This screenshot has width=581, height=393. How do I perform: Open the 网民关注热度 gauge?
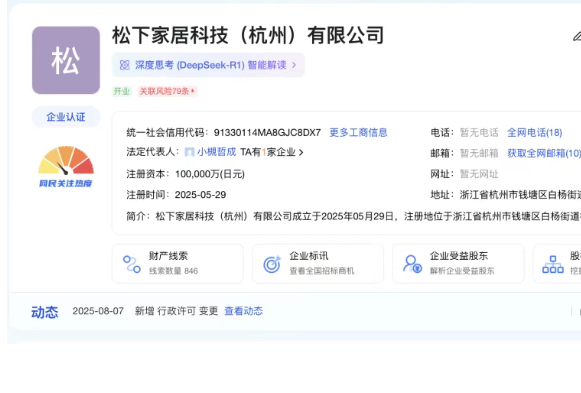pos(66,166)
